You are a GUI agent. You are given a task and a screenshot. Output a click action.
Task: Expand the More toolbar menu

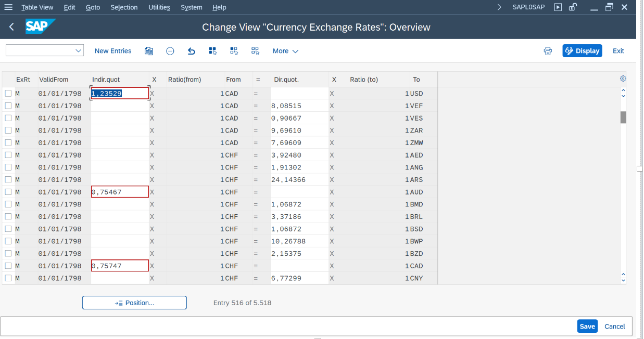tap(285, 51)
